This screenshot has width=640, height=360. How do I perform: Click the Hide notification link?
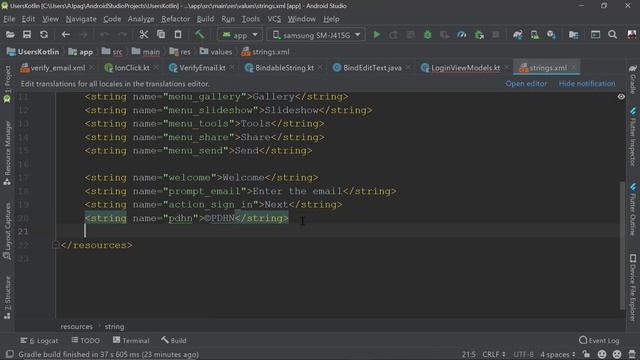(x=587, y=83)
